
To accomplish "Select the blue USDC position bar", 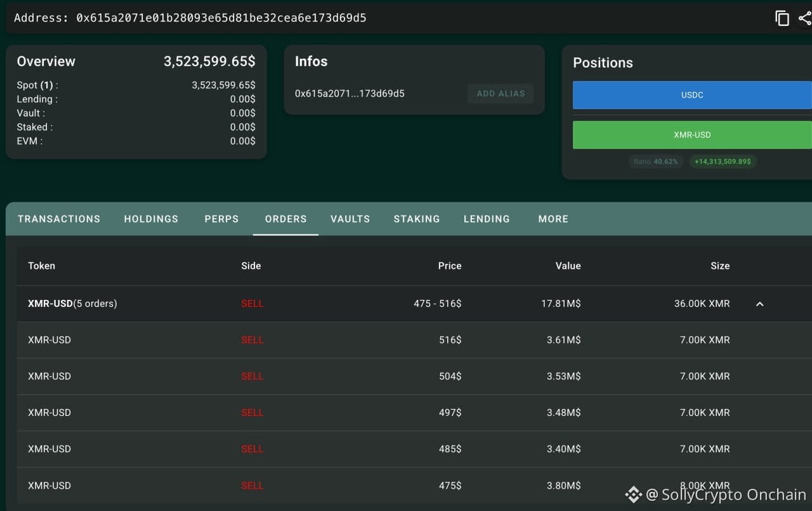I will [x=692, y=95].
